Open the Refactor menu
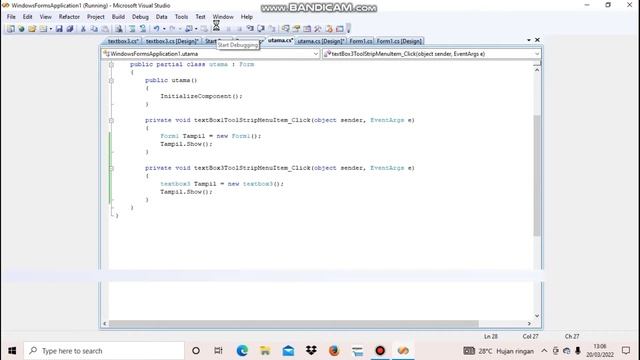640x360 pixels. pyautogui.click(x=69, y=17)
